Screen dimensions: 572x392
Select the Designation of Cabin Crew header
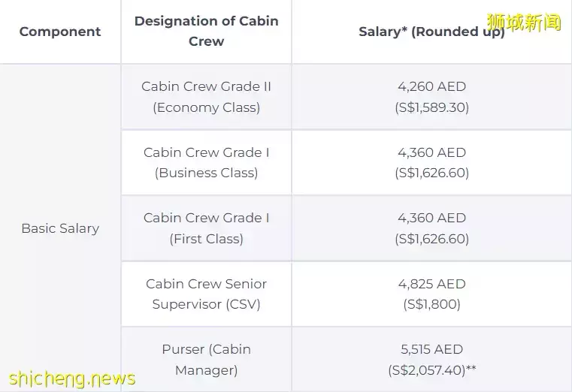coord(206,31)
